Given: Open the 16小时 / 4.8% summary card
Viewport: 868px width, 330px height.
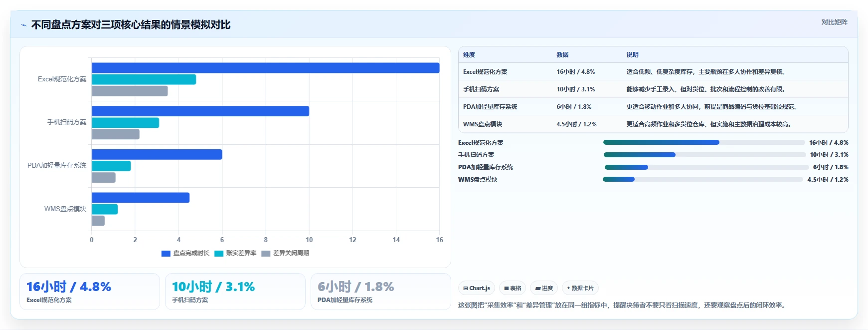Looking at the screenshot, I should [90, 292].
